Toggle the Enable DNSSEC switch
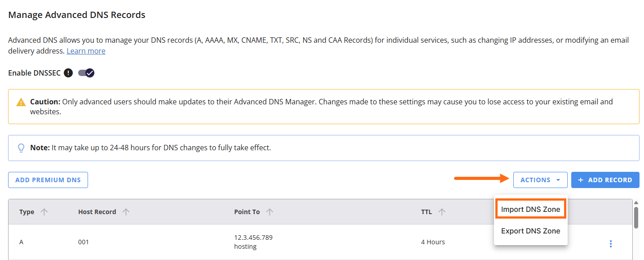 point(86,73)
